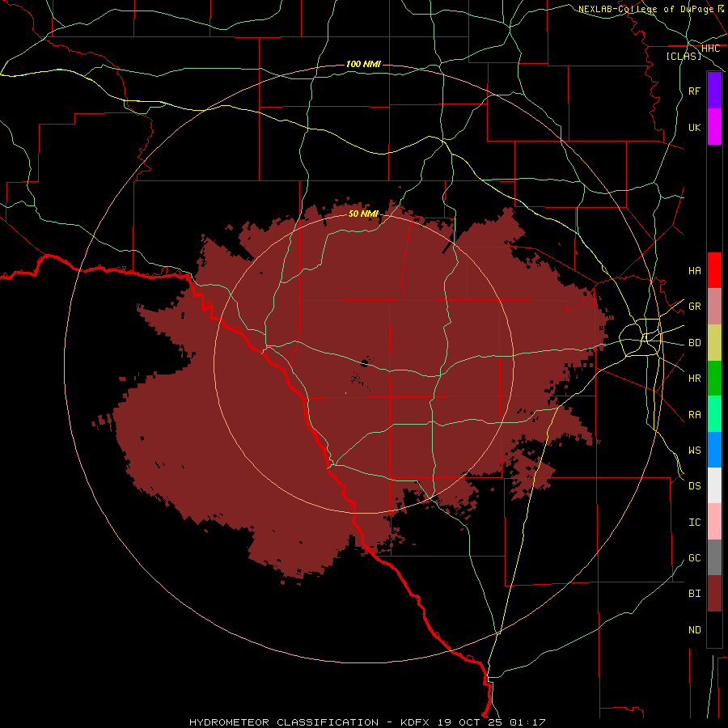
Task: Click the '100 NMI' range ring label
Action: [x=363, y=64]
